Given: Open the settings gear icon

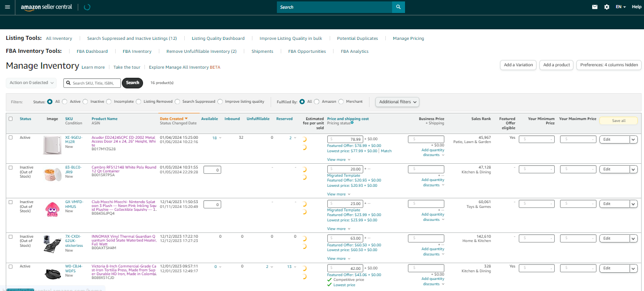Looking at the screenshot, I should (607, 7).
